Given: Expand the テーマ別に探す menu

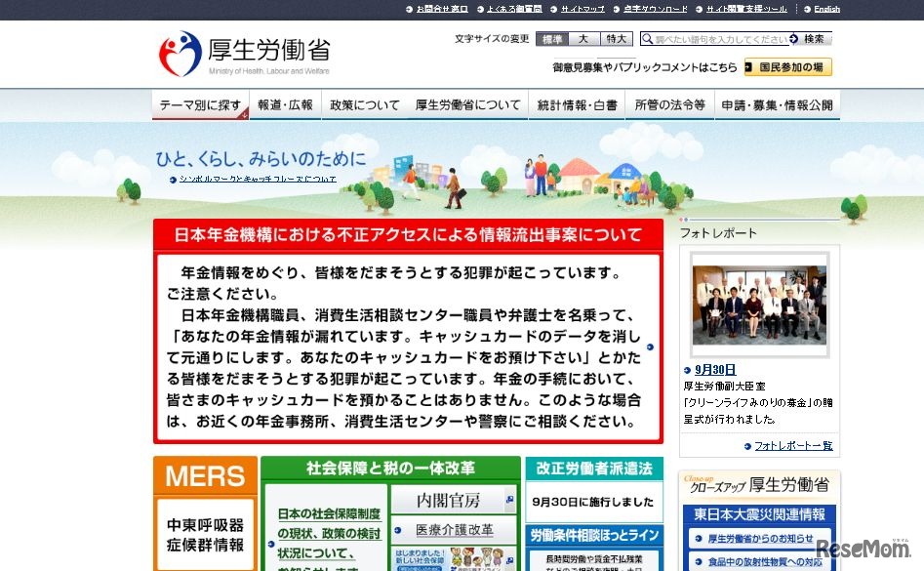Looking at the screenshot, I should click(198, 104).
